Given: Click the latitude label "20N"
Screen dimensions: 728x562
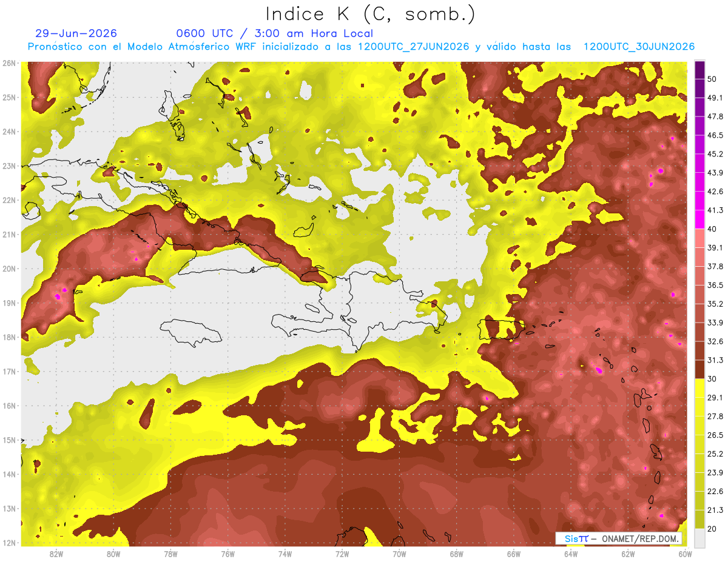Looking at the screenshot, I should [9, 269].
